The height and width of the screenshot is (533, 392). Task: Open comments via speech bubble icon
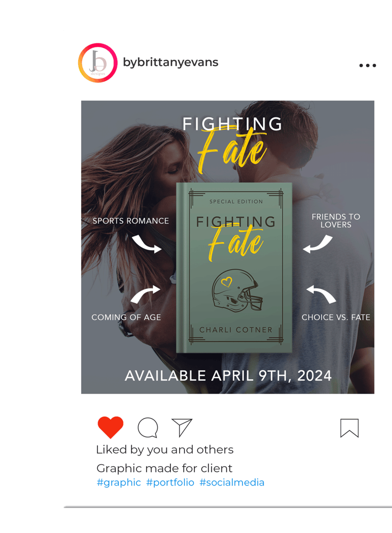tap(148, 428)
